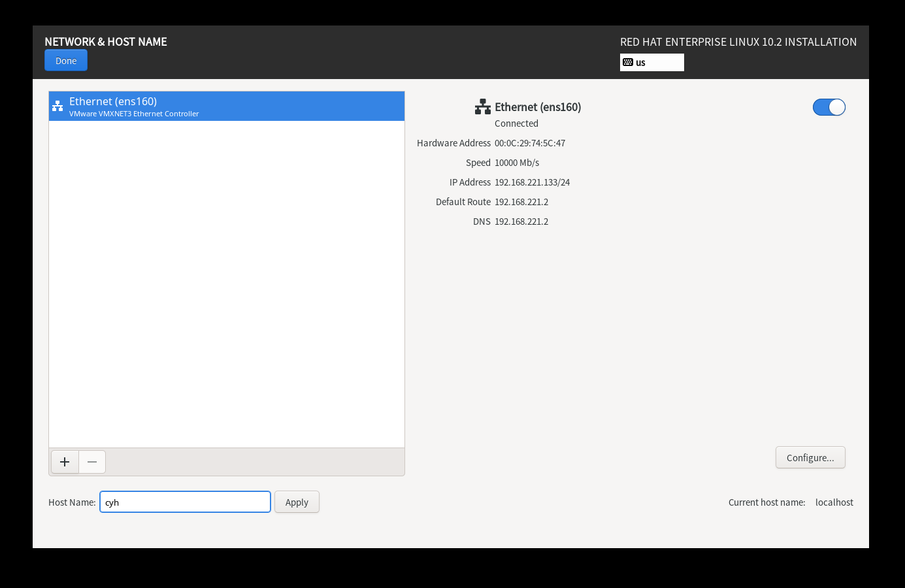Viewport: 905px width, 588px height.
Task: Add a network device with plus button
Action: point(65,462)
